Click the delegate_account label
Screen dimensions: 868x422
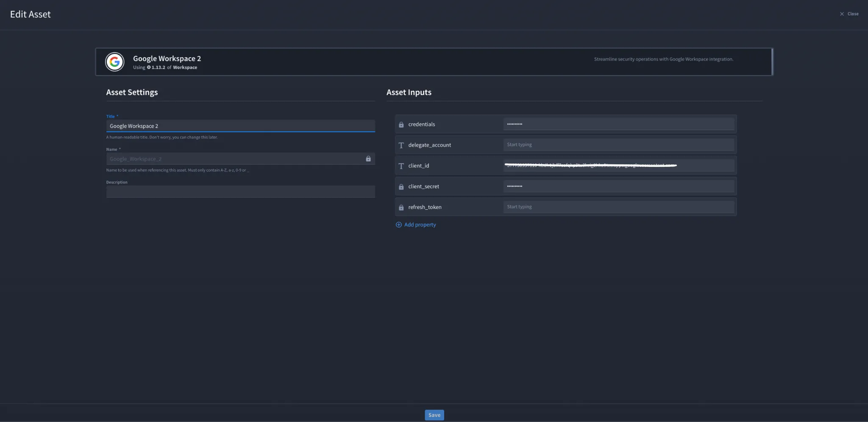(430, 145)
